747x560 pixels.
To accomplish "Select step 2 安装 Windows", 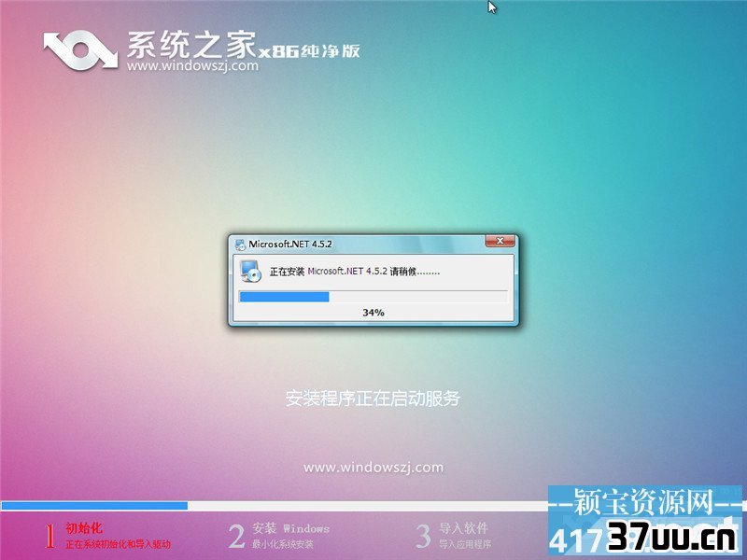I will pyautogui.click(x=290, y=528).
